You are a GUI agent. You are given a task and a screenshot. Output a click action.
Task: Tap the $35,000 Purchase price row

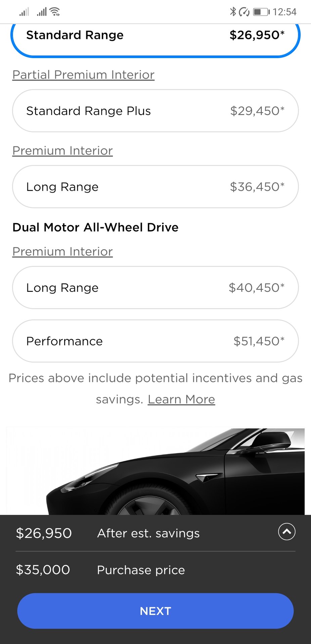[x=101, y=570]
